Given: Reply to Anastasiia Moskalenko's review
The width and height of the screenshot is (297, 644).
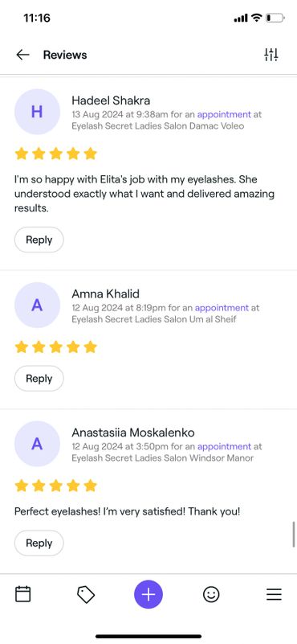Looking at the screenshot, I should [39, 543].
